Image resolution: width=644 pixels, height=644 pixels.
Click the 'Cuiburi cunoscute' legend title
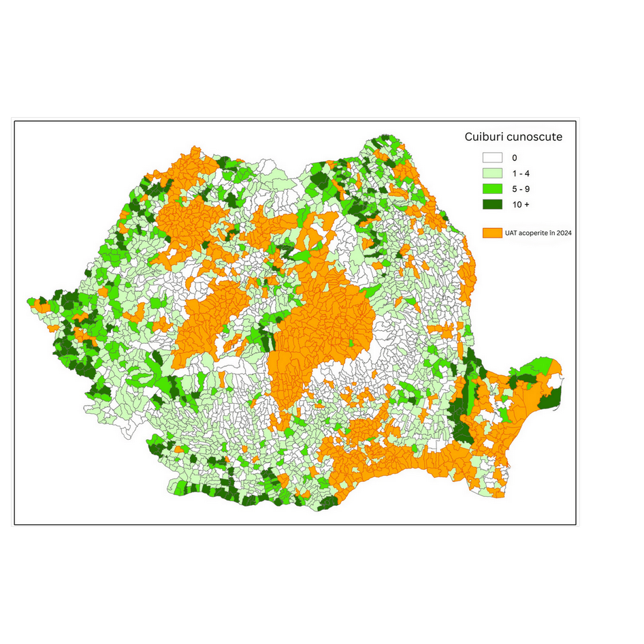(513, 137)
